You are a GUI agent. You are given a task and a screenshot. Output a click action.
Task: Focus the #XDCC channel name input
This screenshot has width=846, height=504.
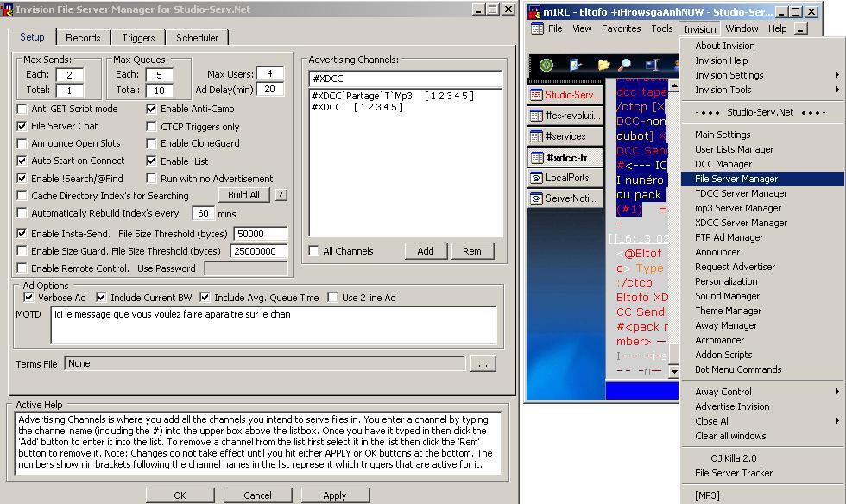click(x=406, y=79)
